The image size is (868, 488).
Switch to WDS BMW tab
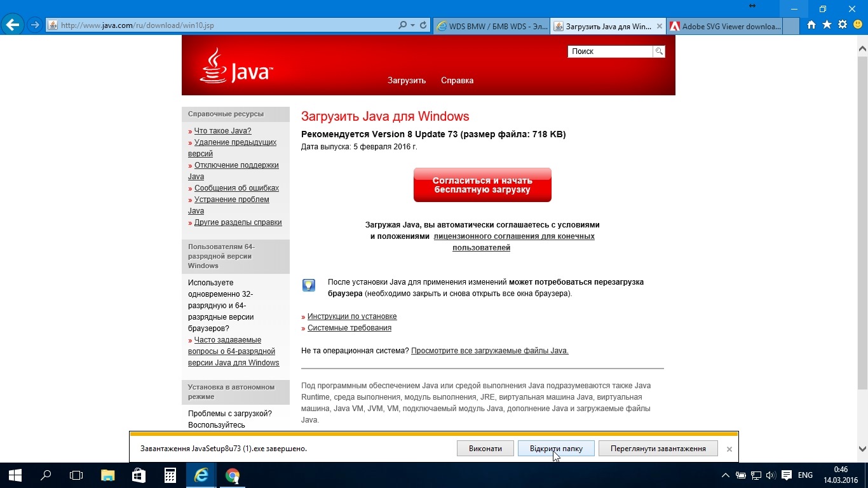pyautogui.click(x=492, y=26)
